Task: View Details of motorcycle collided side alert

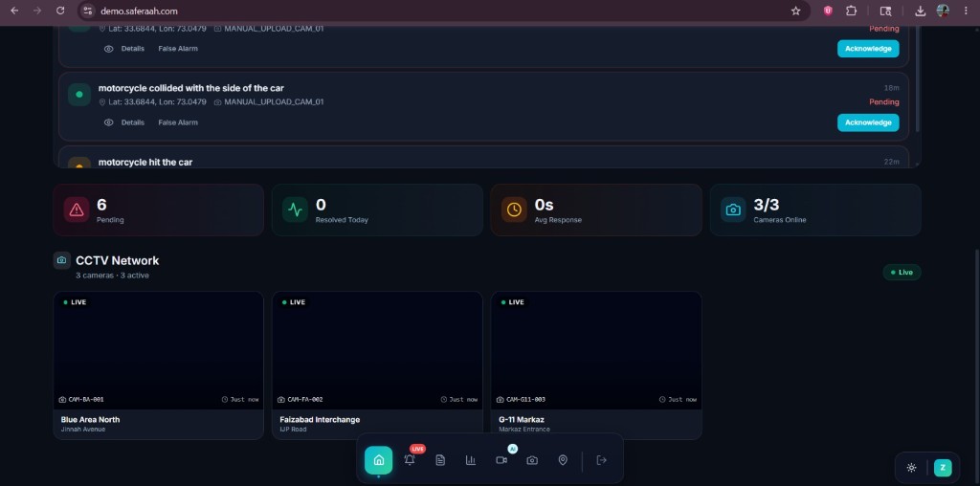Action: (x=124, y=122)
